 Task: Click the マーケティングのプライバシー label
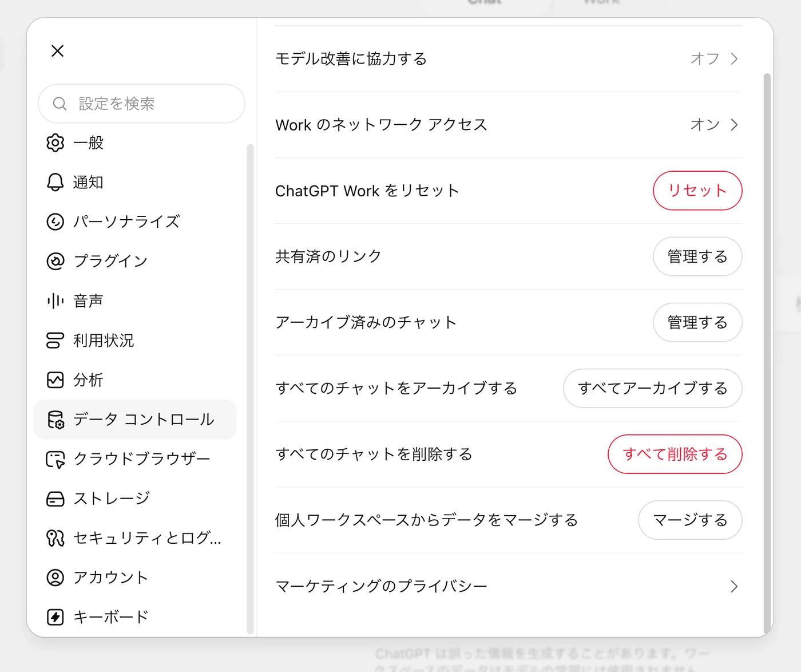click(x=382, y=586)
